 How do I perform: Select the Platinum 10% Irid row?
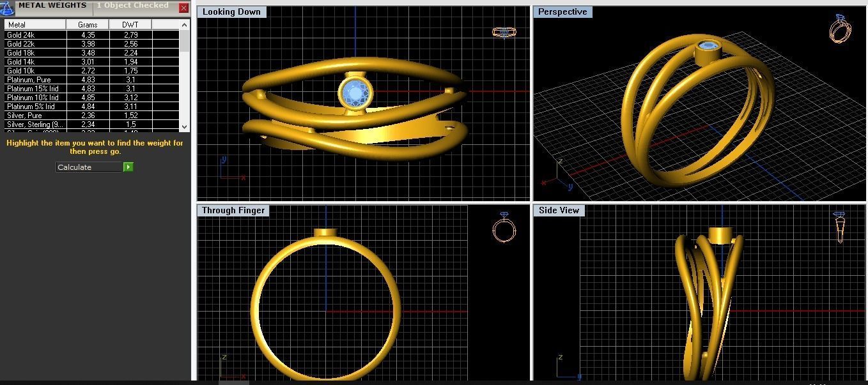[x=92, y=98]
